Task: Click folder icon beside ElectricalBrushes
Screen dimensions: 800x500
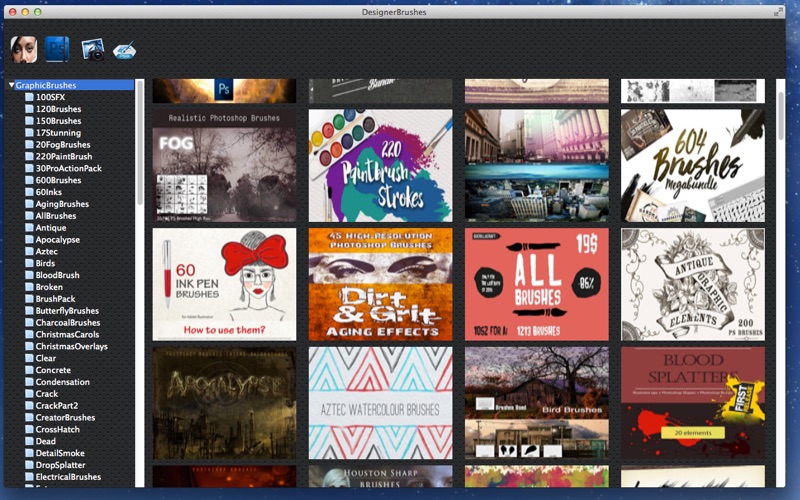Action: click(30, 477)
